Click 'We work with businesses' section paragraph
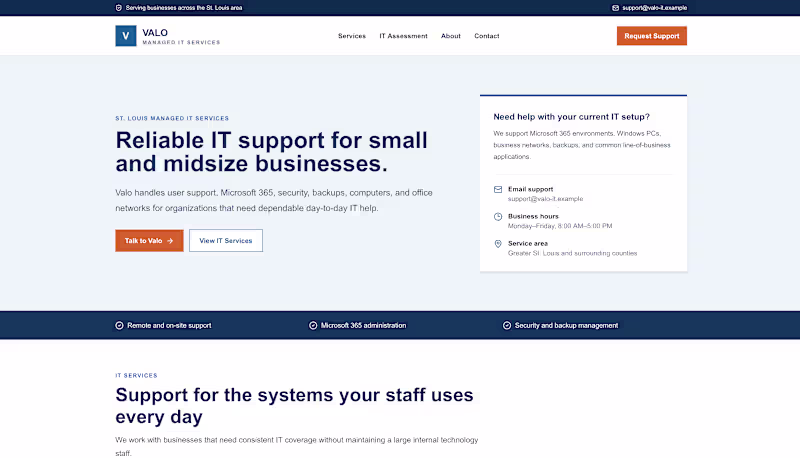 tap(297, 446)
